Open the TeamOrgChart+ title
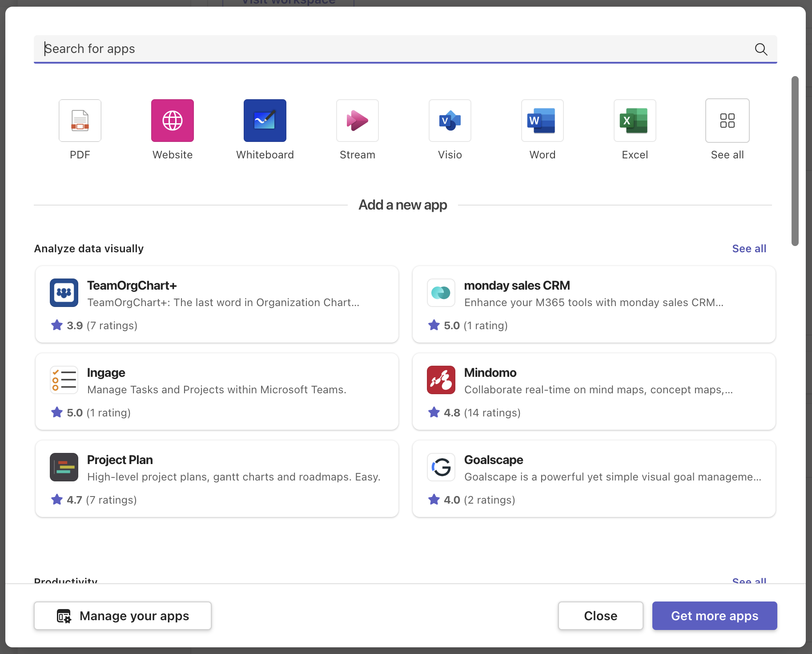This screenshot has width=812, height=654. click(x=132, y=286)
